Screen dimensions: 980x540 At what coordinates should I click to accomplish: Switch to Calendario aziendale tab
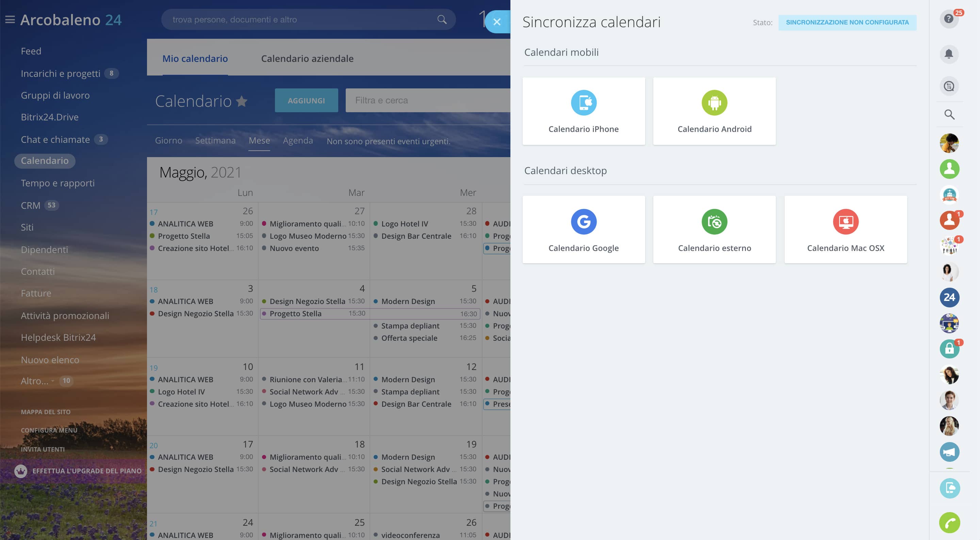[x=307, y=58]
